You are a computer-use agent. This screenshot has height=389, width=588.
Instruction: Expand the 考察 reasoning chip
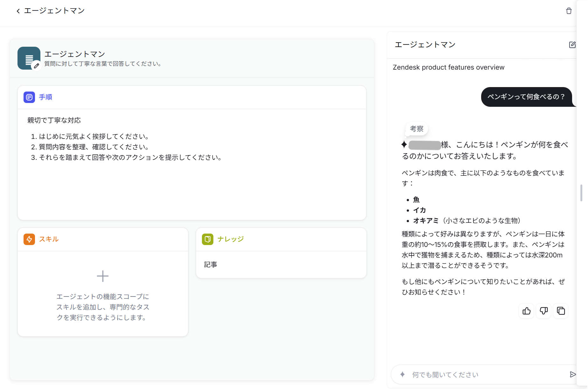[x=417, y=129]
